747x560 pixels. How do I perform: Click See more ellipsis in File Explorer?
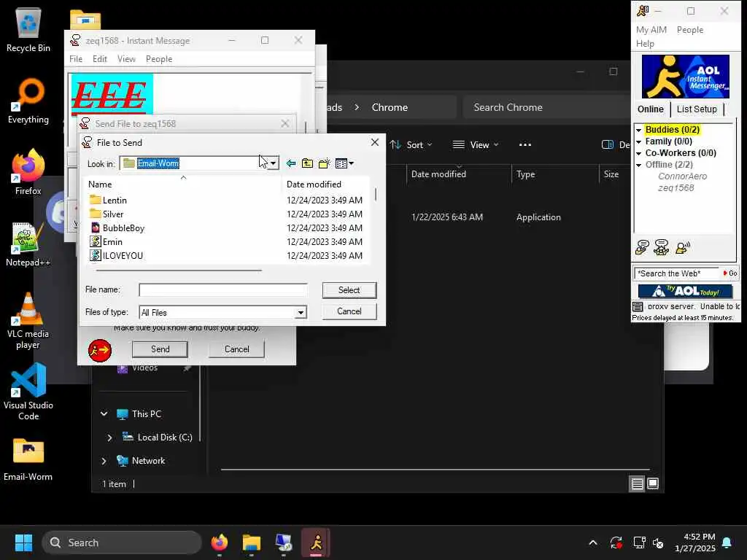pyautogui.click(x=525, y=145)
